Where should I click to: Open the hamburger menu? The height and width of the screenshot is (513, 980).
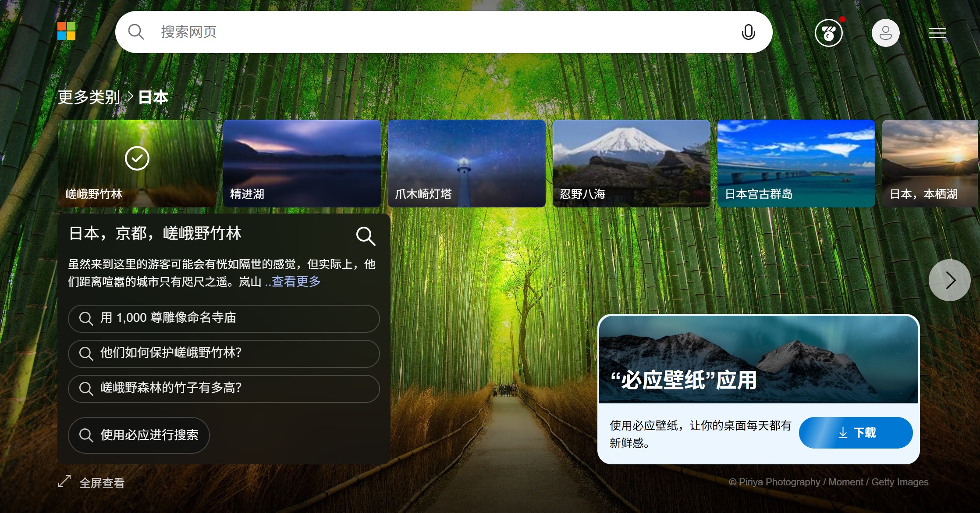937,33
